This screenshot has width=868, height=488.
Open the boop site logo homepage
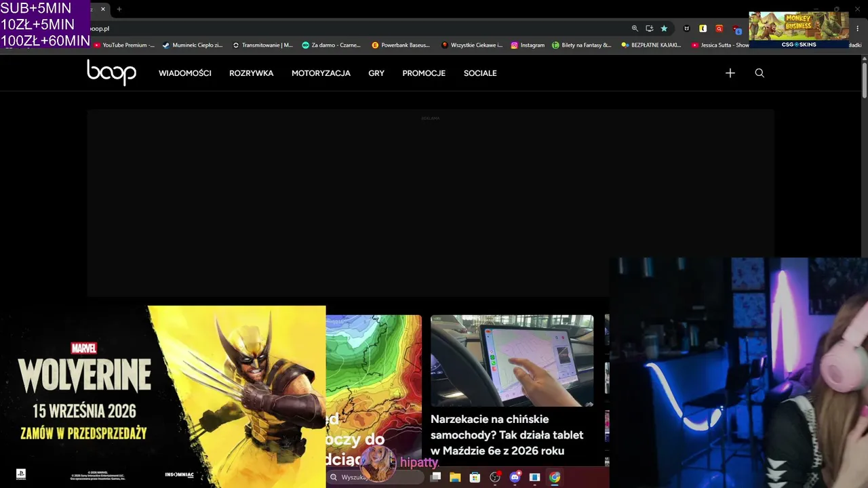click(x=111, y=73)
